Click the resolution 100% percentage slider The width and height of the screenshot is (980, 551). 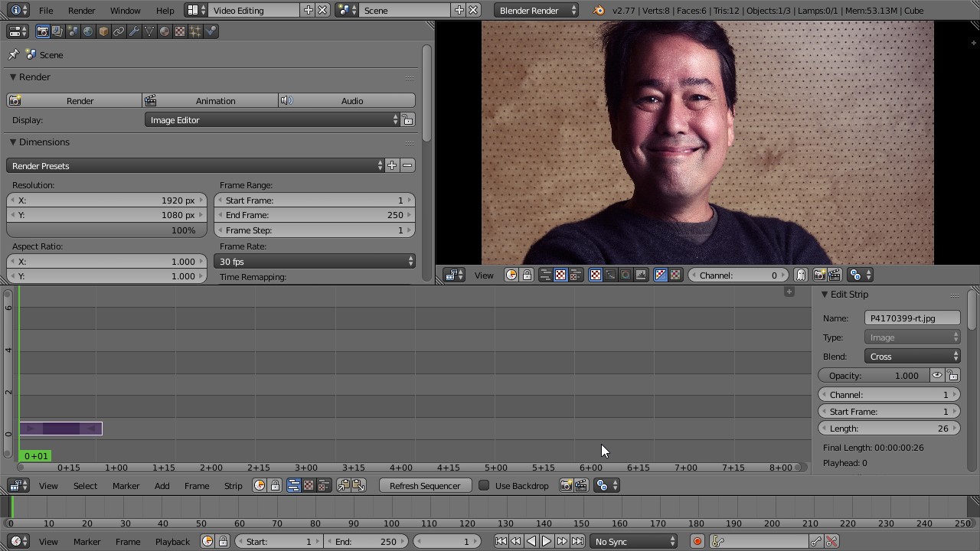[106, 230]
